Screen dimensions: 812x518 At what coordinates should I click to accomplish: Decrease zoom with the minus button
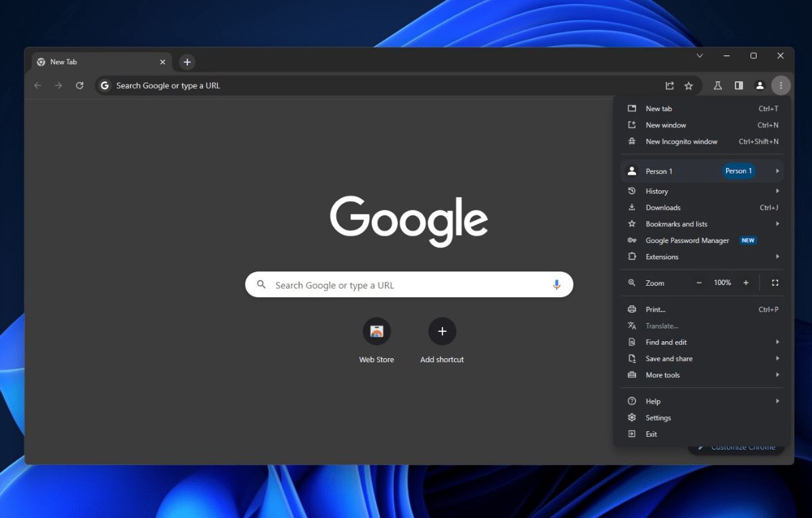click(699, 283)
